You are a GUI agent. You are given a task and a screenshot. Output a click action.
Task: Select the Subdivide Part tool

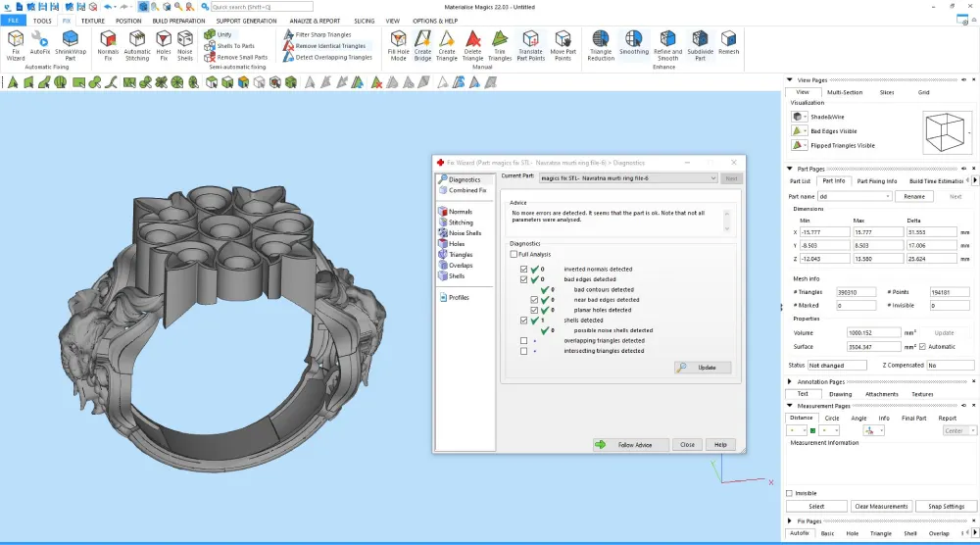pos(700,46)
